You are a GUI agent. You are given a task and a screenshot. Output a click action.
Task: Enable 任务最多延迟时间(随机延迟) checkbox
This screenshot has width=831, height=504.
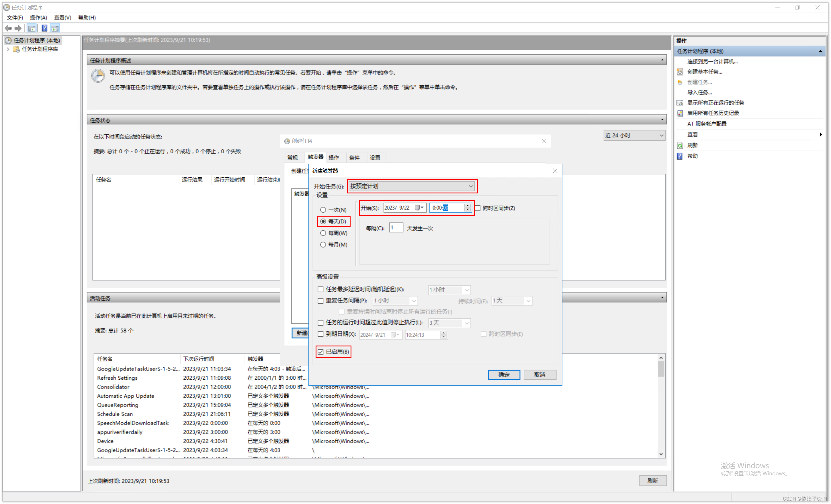point(320,289)
